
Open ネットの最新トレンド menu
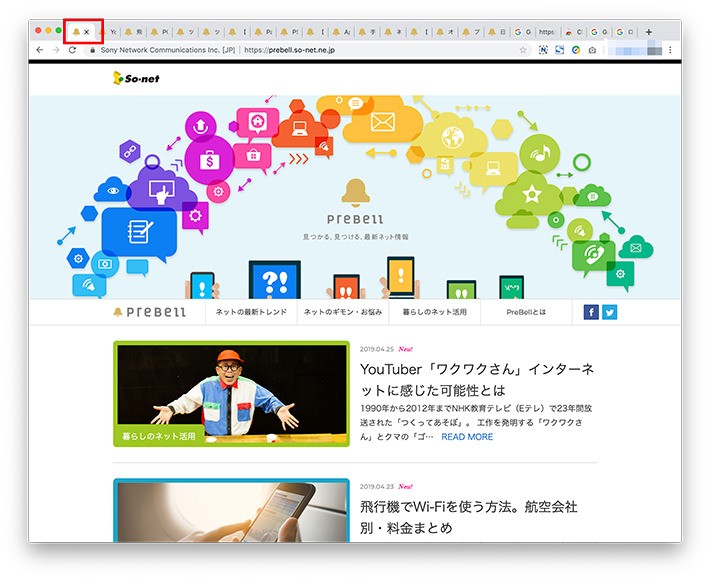click(251, 312)
